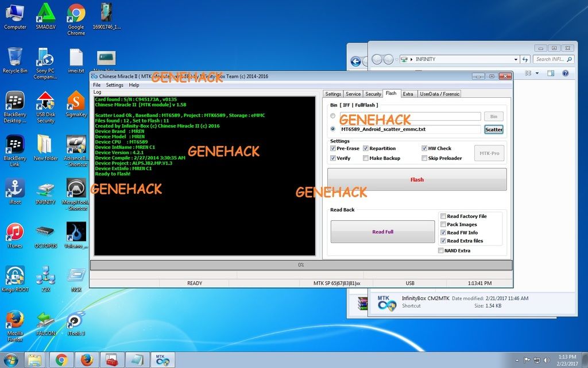The image size is (588, 368).
Task: Click the Scatter file button
Action: coord(493,129)
